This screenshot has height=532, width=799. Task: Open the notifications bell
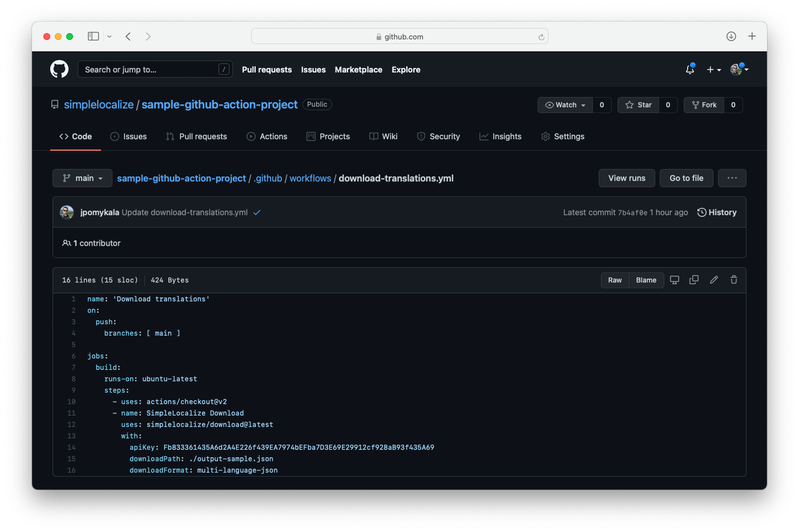[x=690, y=69]
